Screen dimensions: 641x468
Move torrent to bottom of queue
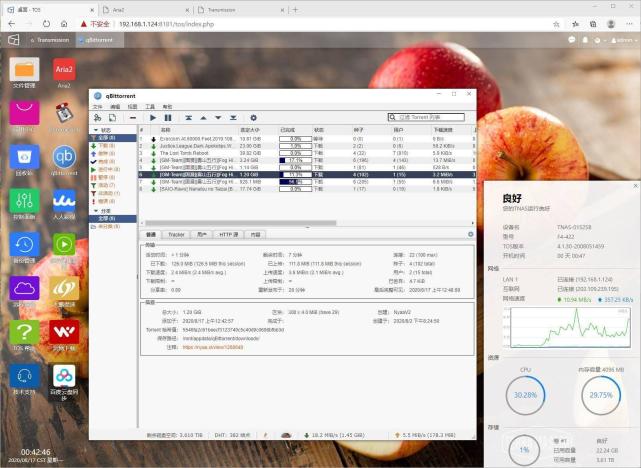[233, 118]
